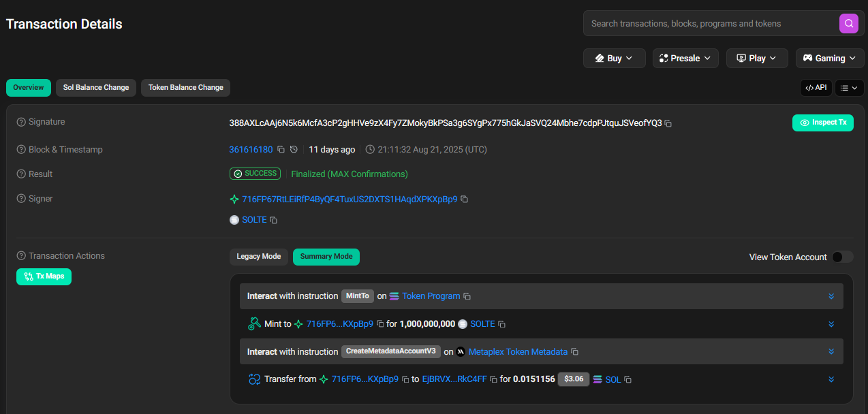This screenshot has height=414, width=868.
Task: Click the green mint icon in the Mint row
Action: pos(253,323)
